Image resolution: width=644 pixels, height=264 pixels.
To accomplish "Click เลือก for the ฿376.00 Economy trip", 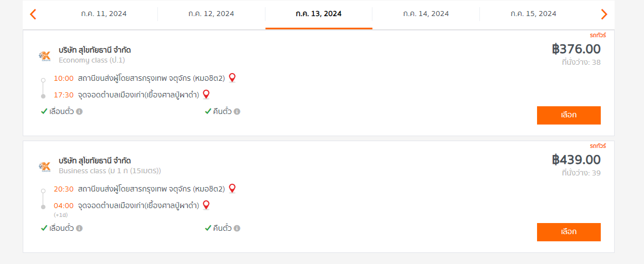I will coord(569,115).
